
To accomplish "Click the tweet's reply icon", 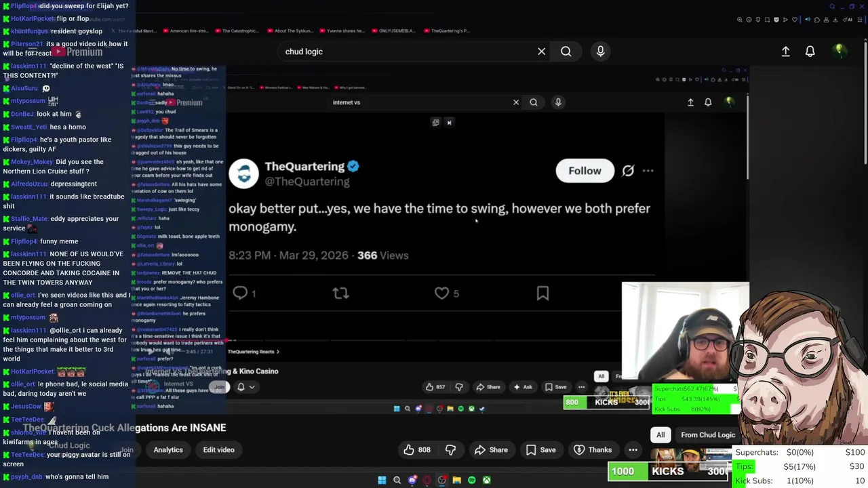I will pyautogui.click(x=241, y=293).
